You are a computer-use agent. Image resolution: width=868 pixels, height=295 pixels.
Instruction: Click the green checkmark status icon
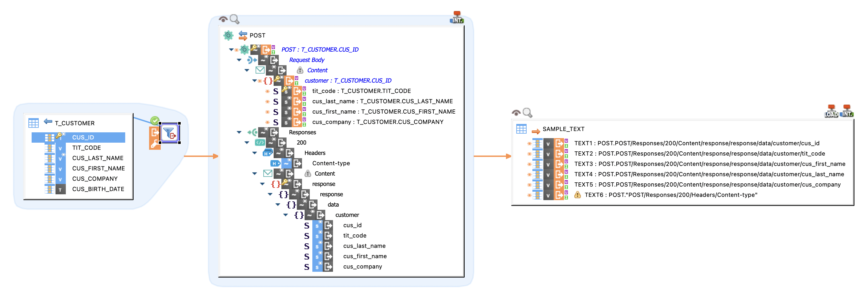click(155, 120)
